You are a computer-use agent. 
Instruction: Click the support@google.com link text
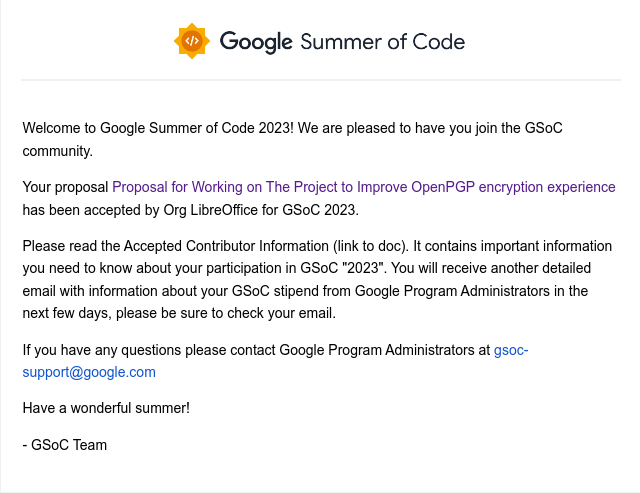(x=89, y=372)
